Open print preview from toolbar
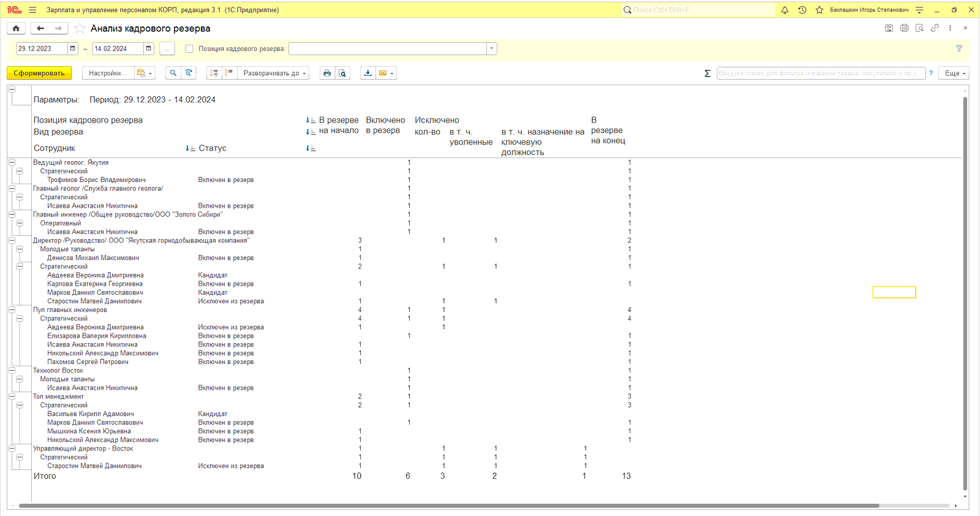The height and width of the screenshot is (516, 980). (342, 73)
